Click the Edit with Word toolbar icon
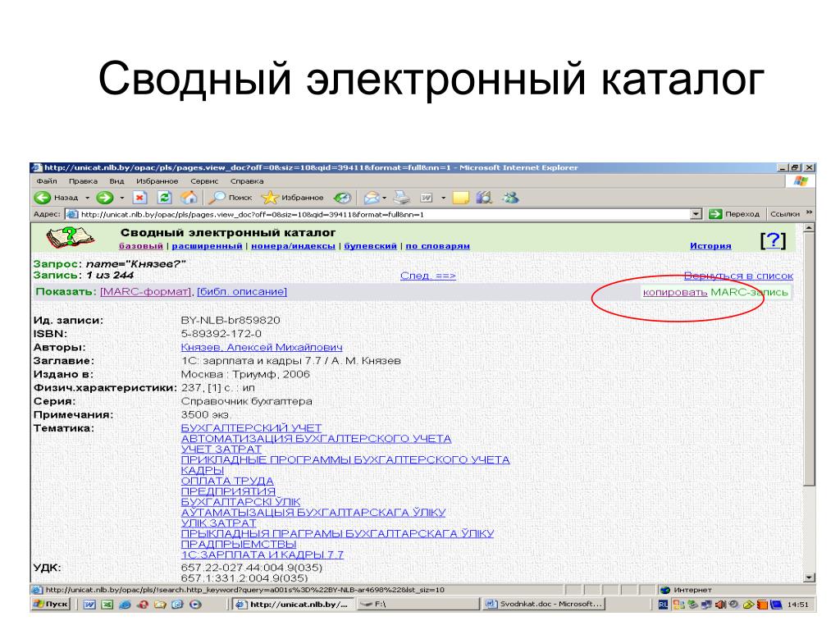Viewport: 840px width, 630px height. [427, 199]
